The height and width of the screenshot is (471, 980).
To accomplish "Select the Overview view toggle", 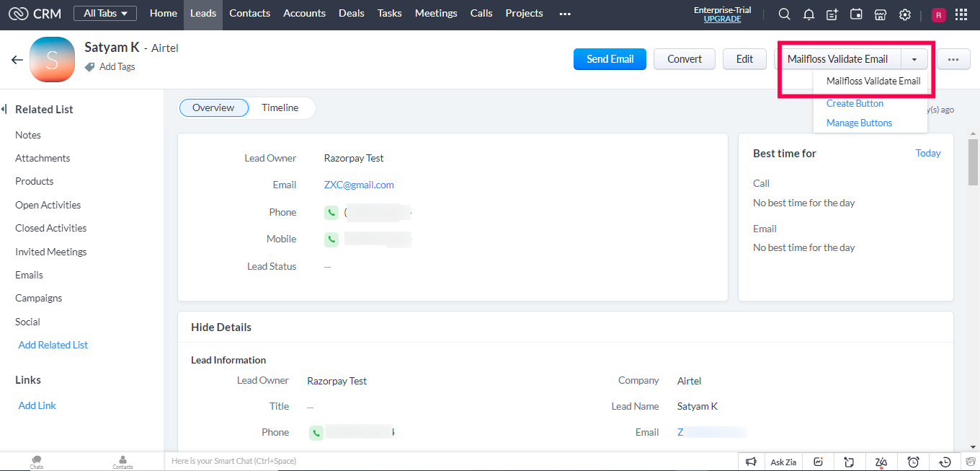I will [213, 107].
